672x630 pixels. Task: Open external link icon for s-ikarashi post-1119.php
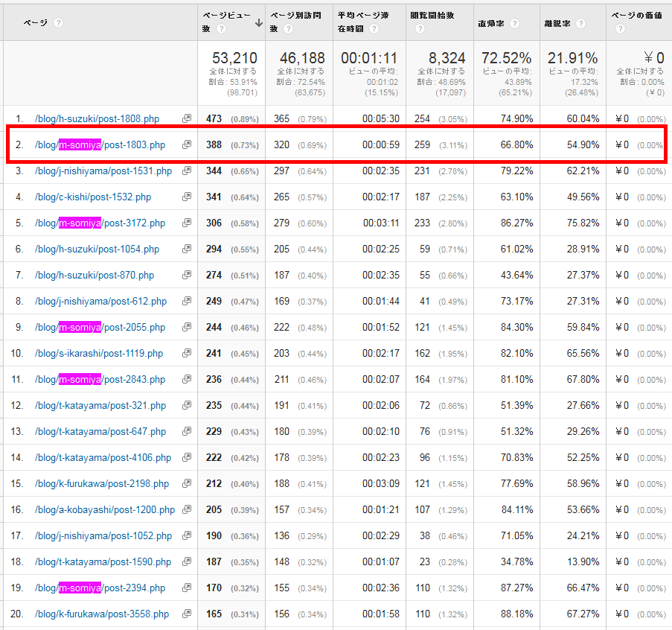(x=186, y=354)
